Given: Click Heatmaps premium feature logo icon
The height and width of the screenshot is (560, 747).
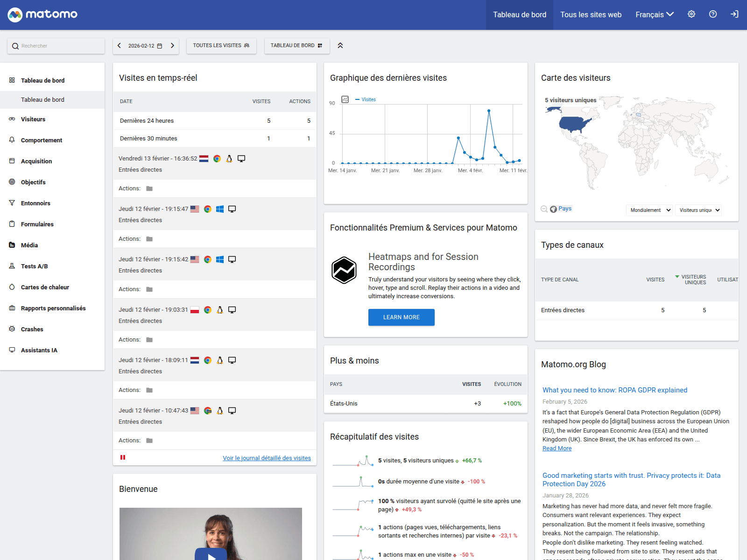Looking at the screenshot, I should (x=344, y=270).
